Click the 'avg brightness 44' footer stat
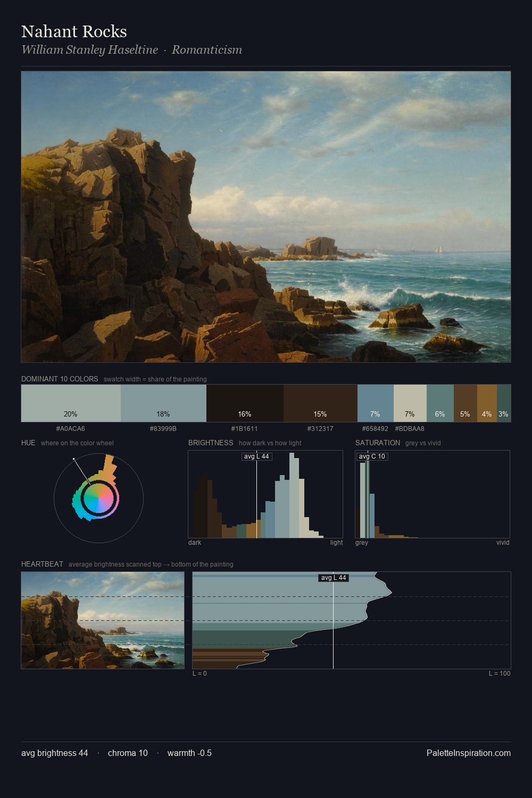This screenshot has height=798, width=532. (55, 753)
